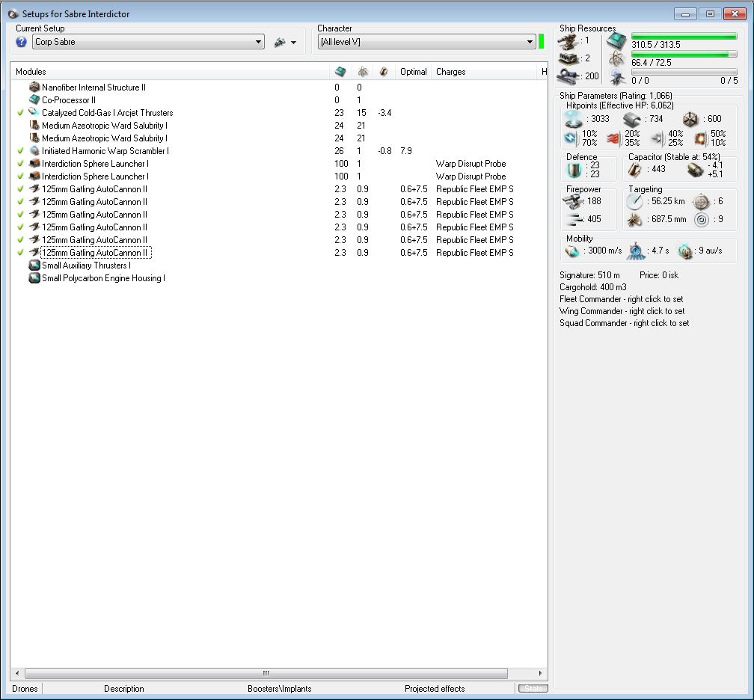Click the drone bay icon beside 0 / 0
The image size is (754, 700).
(x=616, y=76)
